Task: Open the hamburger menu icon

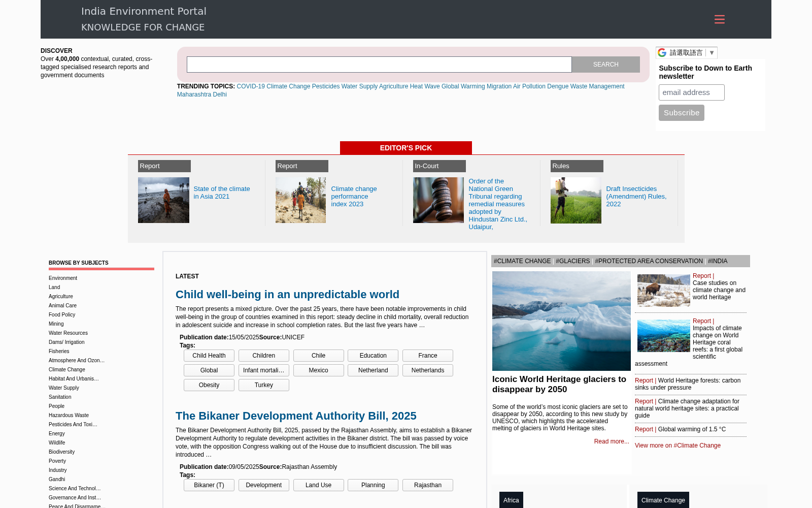Action: (719, 19)
